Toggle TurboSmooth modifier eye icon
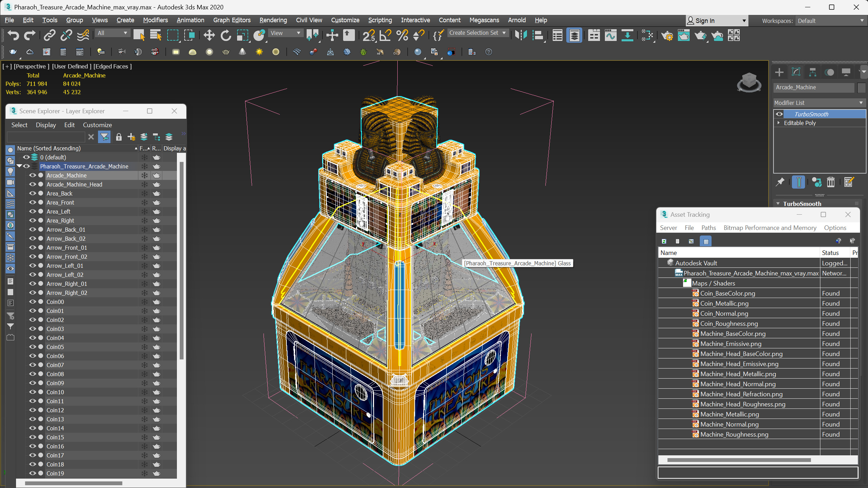 (779, 114)
